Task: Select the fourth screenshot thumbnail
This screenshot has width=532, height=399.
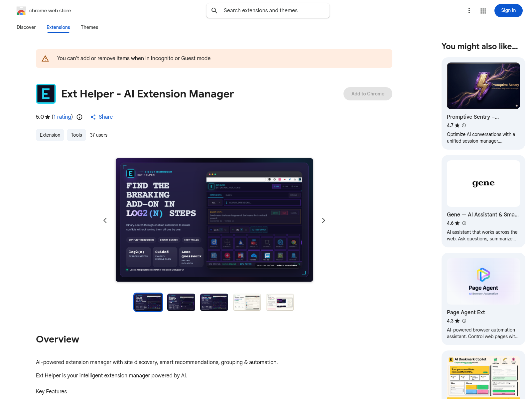Action: click(247, 302)
